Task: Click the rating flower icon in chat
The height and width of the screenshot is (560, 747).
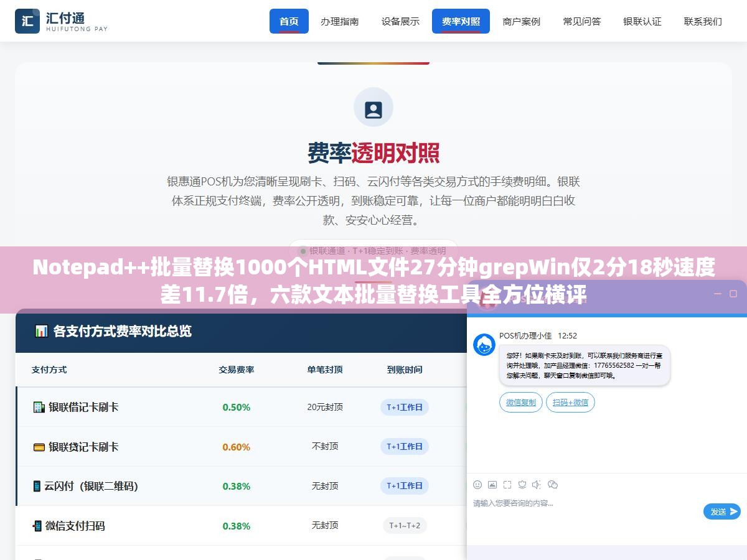Action: coord(522,485)
